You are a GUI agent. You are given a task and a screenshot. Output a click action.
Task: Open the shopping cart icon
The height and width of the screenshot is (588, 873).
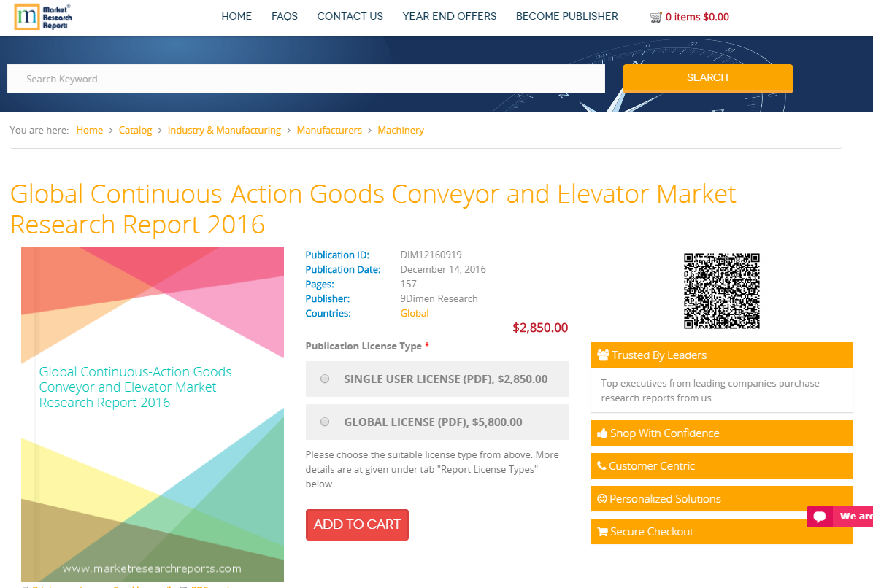(656, 18)
